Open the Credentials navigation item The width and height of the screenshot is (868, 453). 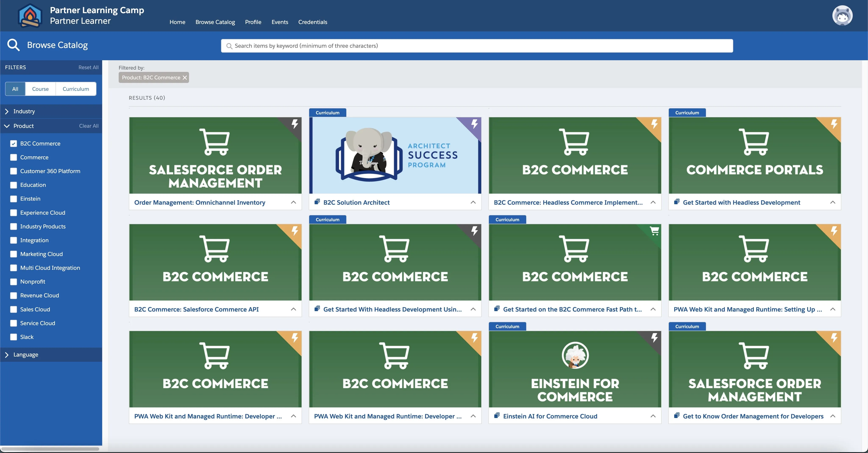coord(312,22)
